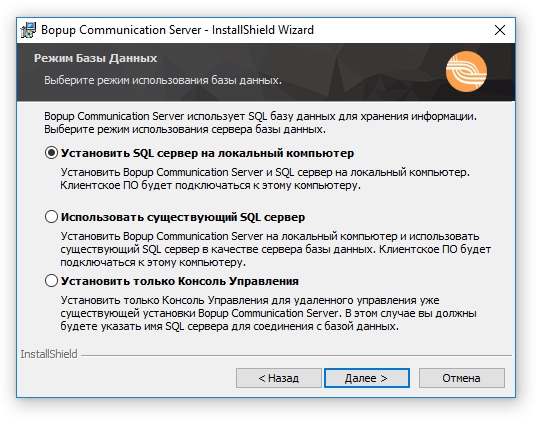Cancel setup with the 'Отмена' button
The image size is (536, 421).
click(x=461, y=378)
